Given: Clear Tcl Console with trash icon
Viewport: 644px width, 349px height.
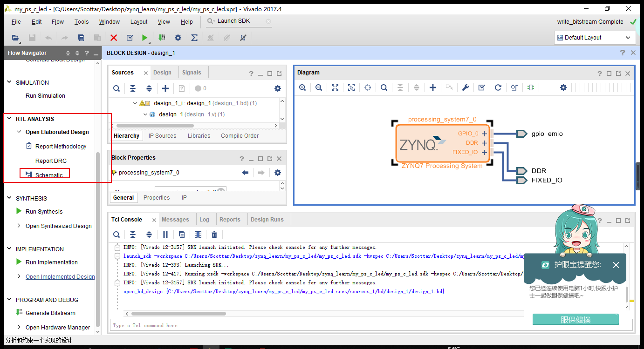Looking at the screenshot, I should point(214,235).
